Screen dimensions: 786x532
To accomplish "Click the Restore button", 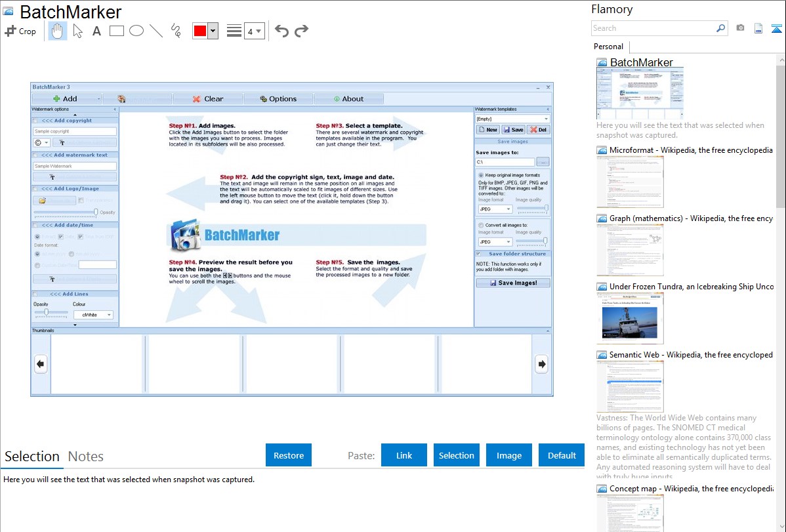I will 289,455.
